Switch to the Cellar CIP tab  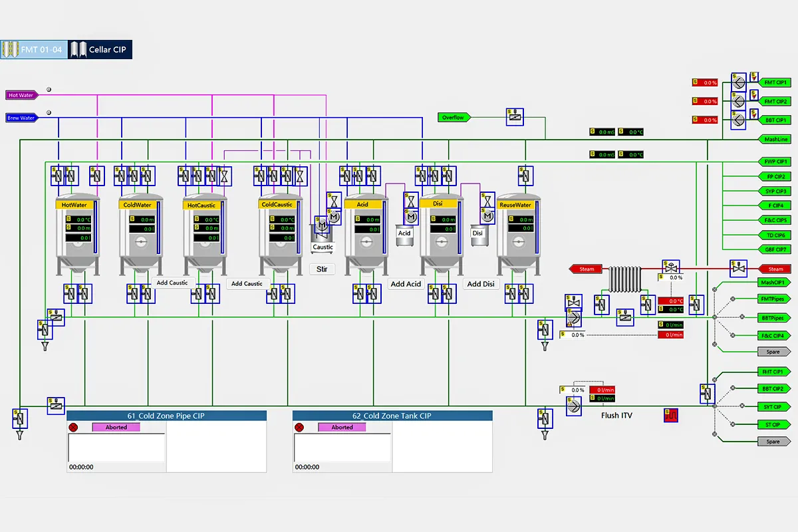point(100,49)
